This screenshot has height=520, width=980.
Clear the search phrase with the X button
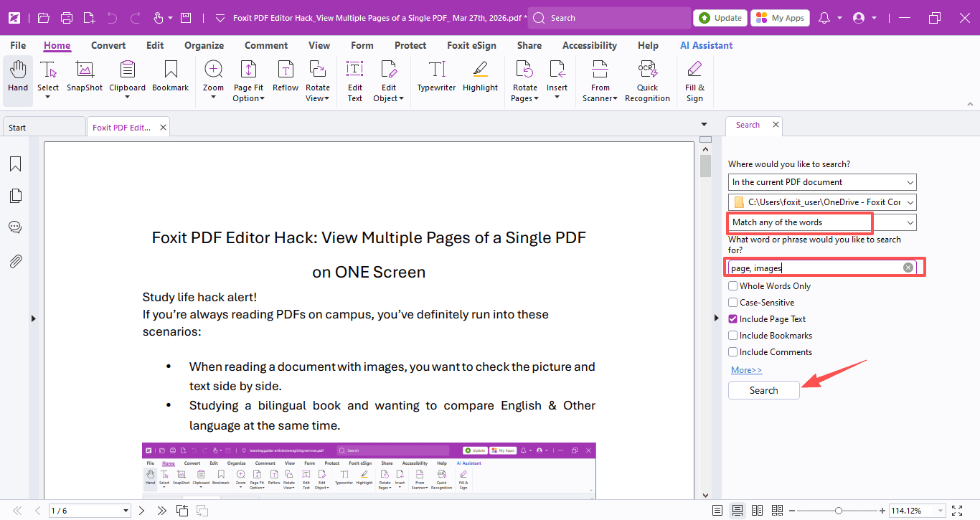(908, 268)
